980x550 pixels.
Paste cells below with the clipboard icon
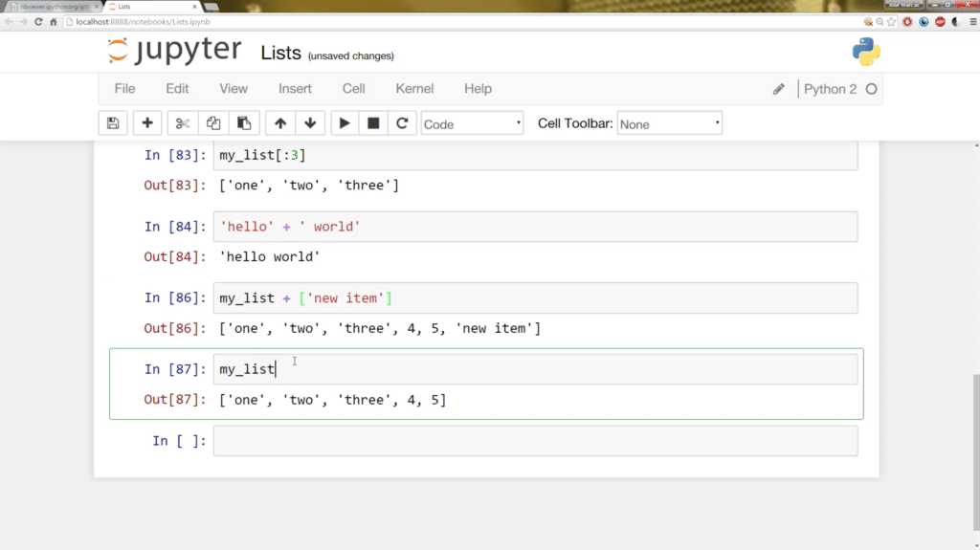click(244, 123)
